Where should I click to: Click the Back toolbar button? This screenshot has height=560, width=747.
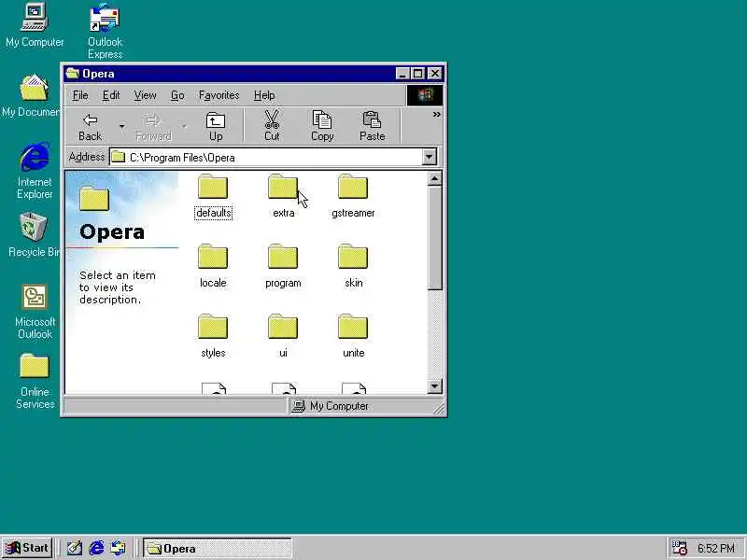click(x=90, y=126)
